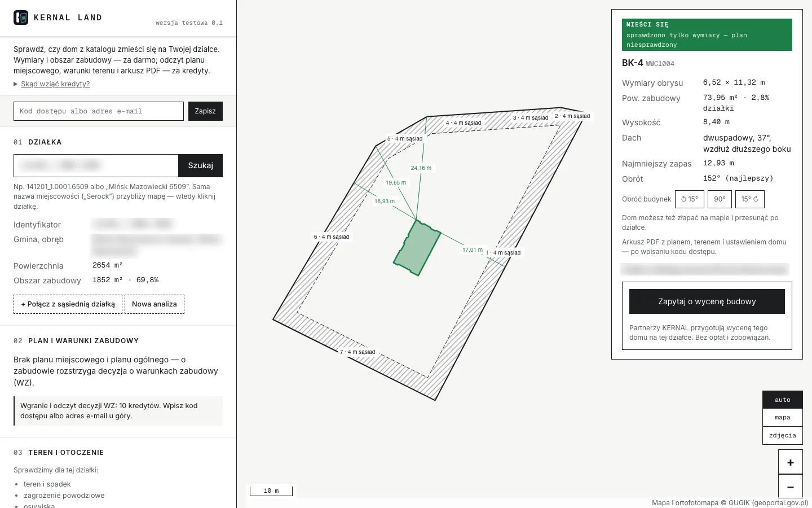Click the 24,16 m distance label
This screenshot has width=812, height=508.
[421, 168]
